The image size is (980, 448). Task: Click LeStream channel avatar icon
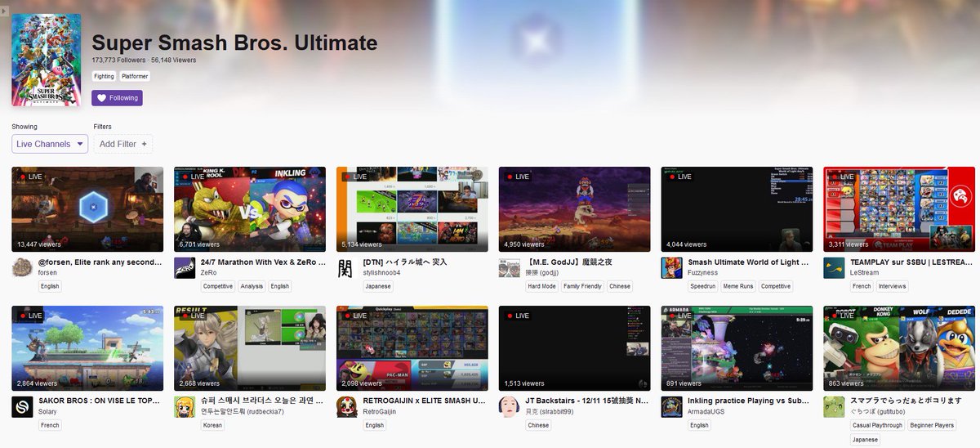834,268
